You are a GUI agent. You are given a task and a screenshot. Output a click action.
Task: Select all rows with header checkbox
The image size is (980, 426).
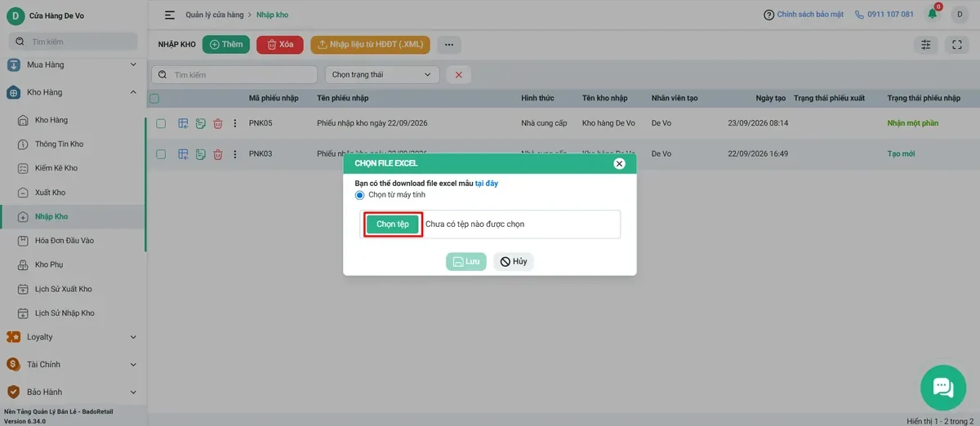click(x=154, y=98)
